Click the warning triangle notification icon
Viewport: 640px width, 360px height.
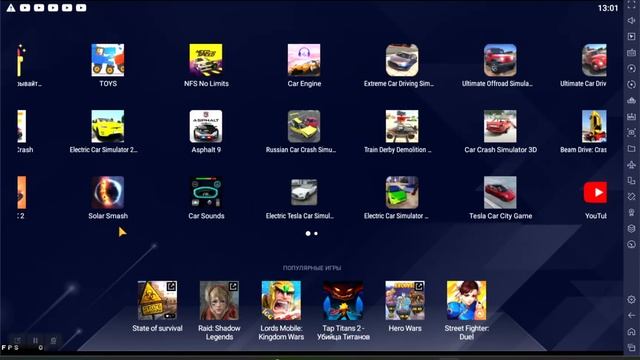pyautogui.click(x=11, y=7)
